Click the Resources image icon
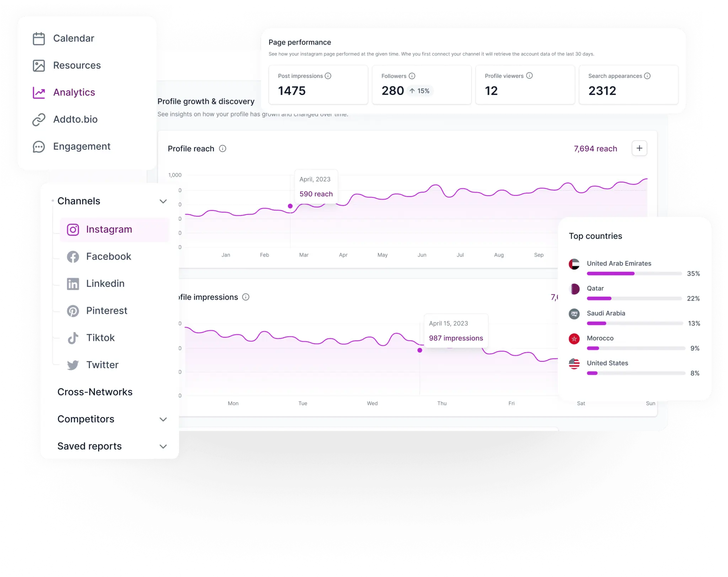 click(x=39, y=65)
